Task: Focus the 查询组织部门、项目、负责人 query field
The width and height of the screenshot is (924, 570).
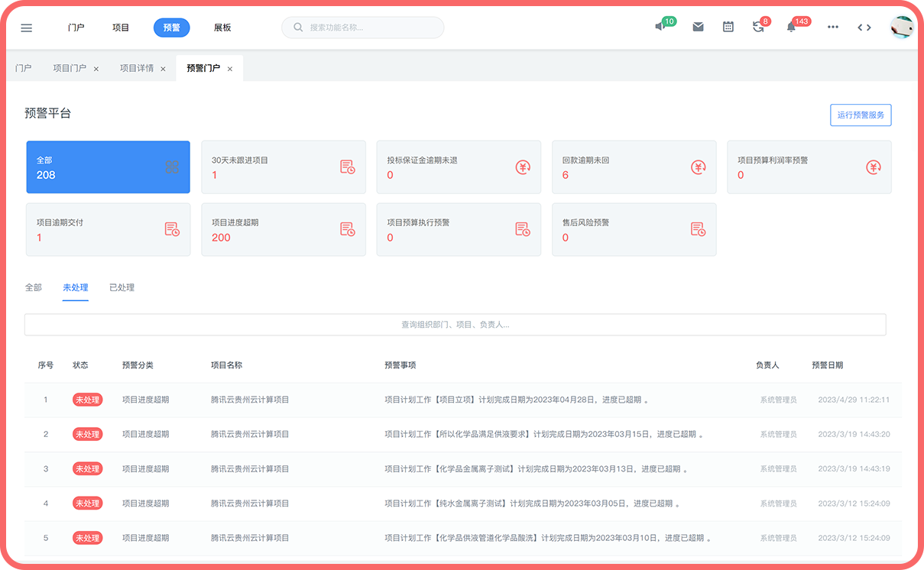Action: (x=455, y=325)
